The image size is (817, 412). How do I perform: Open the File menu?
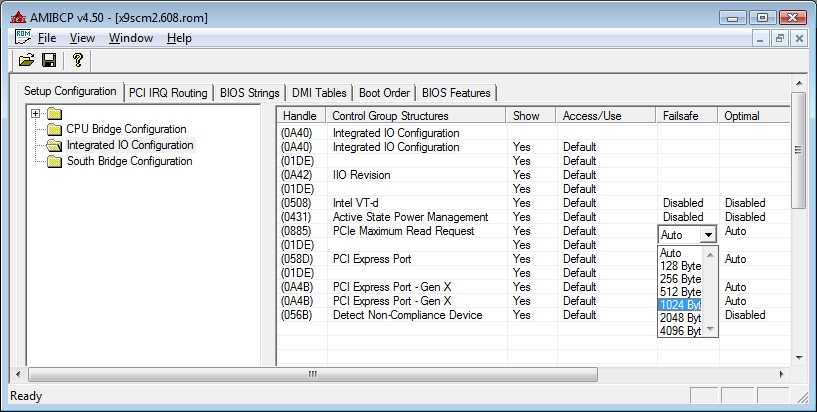tap(46, 38)
